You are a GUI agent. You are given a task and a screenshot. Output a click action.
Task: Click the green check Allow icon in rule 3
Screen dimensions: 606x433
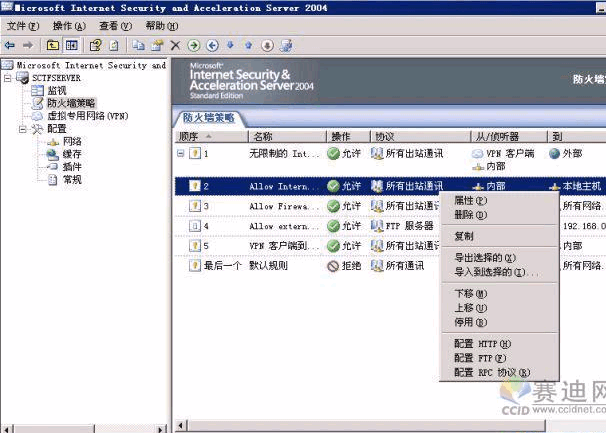(333, 206)
